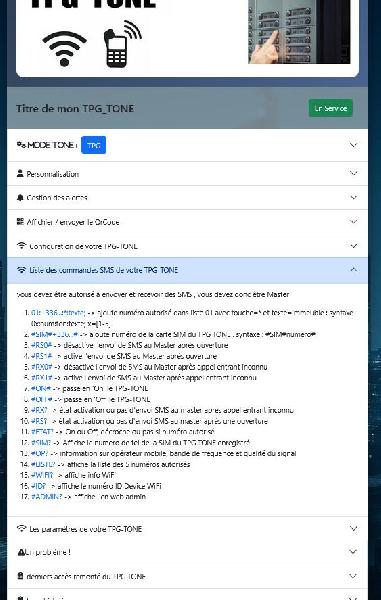Click the green En Service status badge
The width and height of the screenshot is (381, 600).
pos(331,108)
